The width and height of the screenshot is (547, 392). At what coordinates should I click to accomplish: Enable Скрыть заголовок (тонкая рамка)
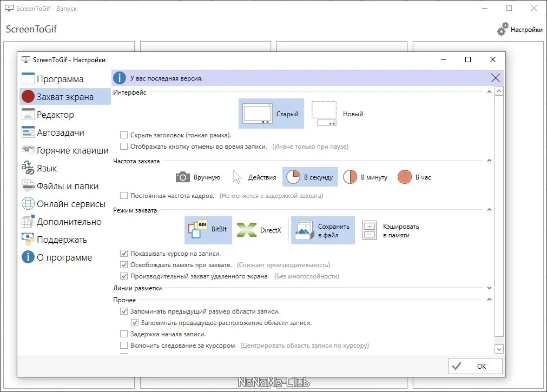click(x=124, y=135)
